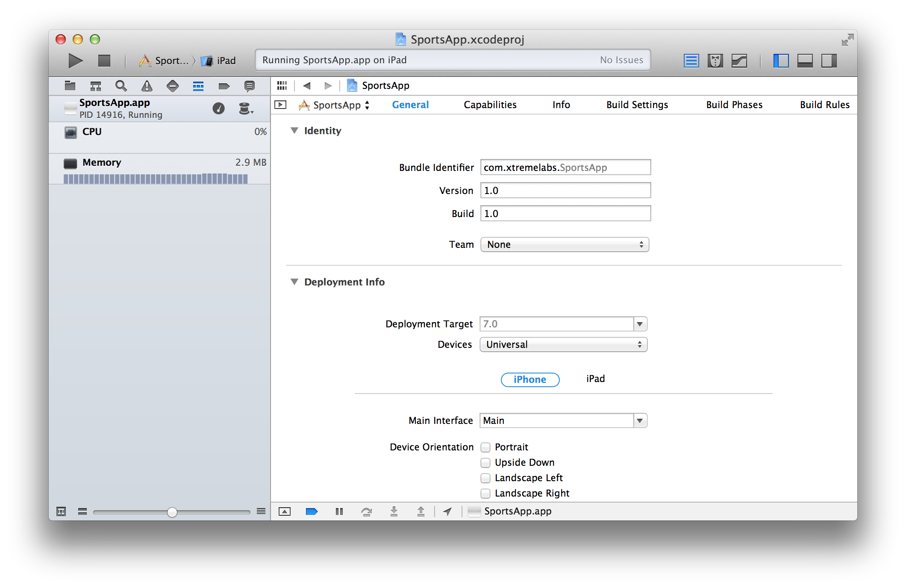
Task: Open the Symbol navigator
Action: tap(95, 86)
